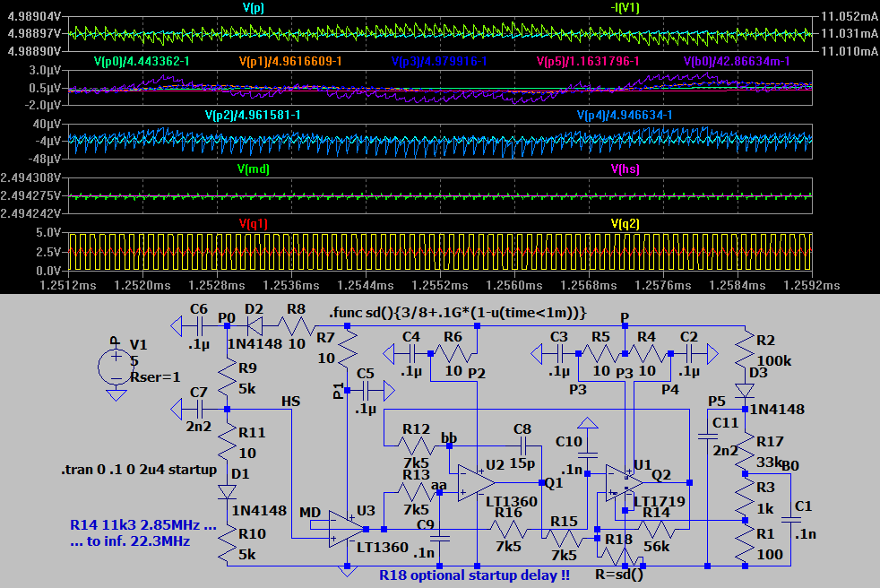This screenshot has width=880, height=588.
Task: Click the -I(V1) trace label
Action: 625,7
